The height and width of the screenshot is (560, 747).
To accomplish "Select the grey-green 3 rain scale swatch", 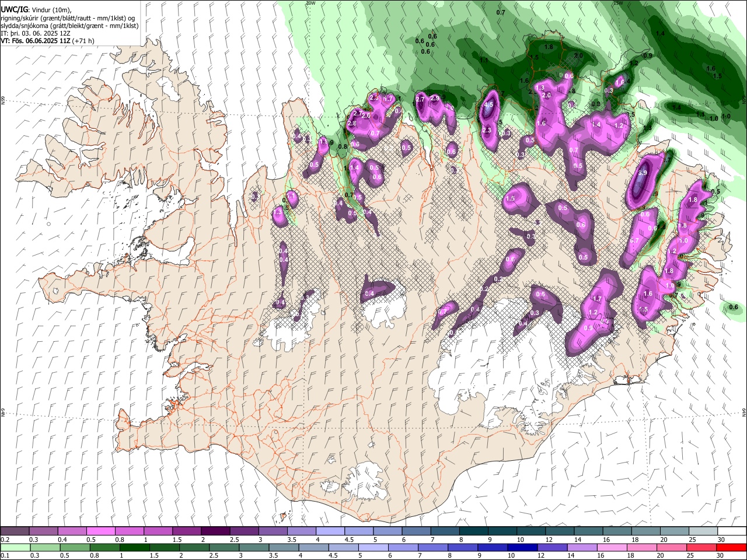I will click(x=254, y=548).
